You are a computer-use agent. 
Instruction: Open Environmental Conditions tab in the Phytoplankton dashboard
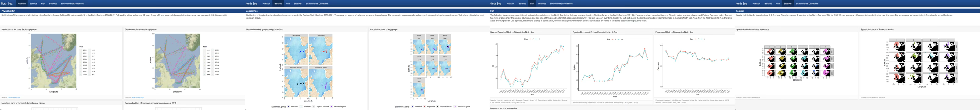[72, 3]
